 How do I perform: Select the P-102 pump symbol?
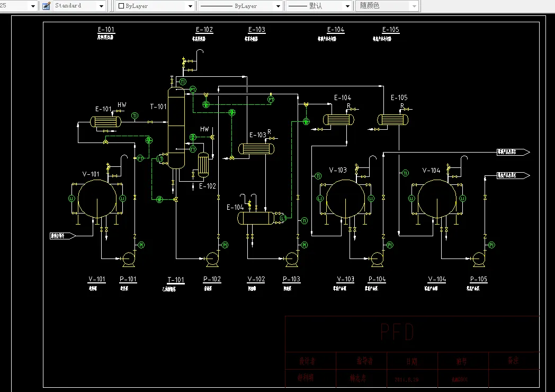click(x=212, y=259)
